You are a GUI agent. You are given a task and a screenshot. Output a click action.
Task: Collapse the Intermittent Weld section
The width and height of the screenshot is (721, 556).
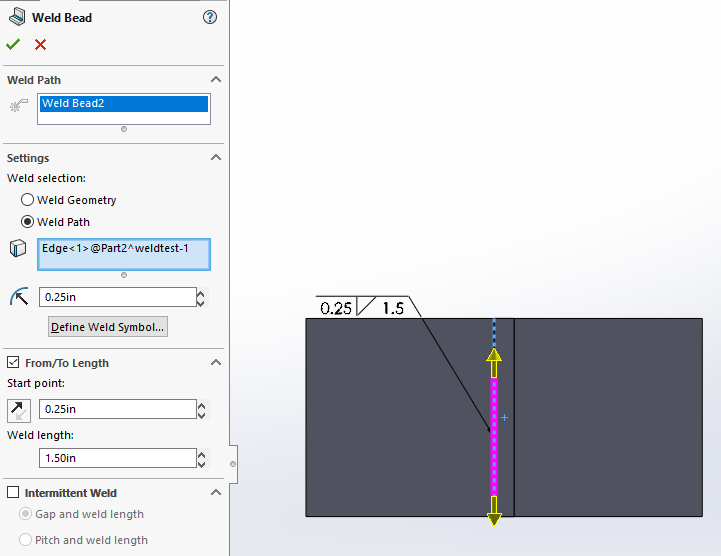pyautogui.click(x=216, y=492)
